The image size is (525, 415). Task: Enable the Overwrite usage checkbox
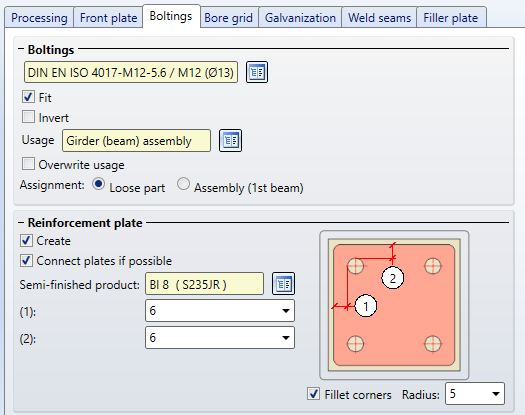tap(28, 164)
